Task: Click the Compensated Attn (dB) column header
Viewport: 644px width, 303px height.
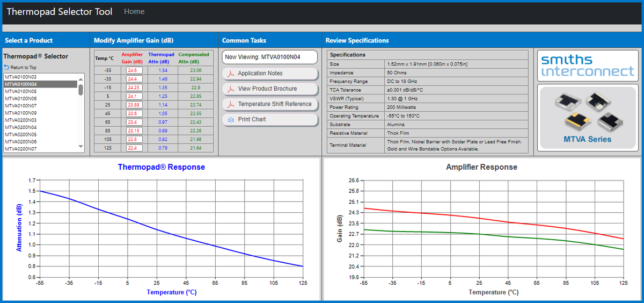Action: tap(194, 58)
